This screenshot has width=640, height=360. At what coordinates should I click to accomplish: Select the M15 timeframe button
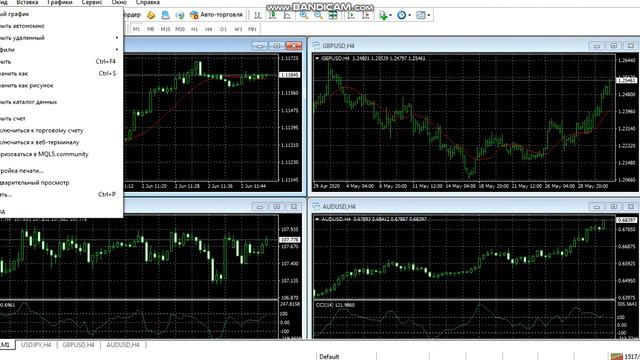[x=165, y=29]
